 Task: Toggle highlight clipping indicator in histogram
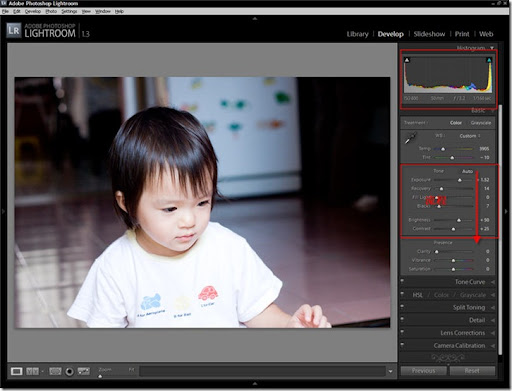(489, 60)
